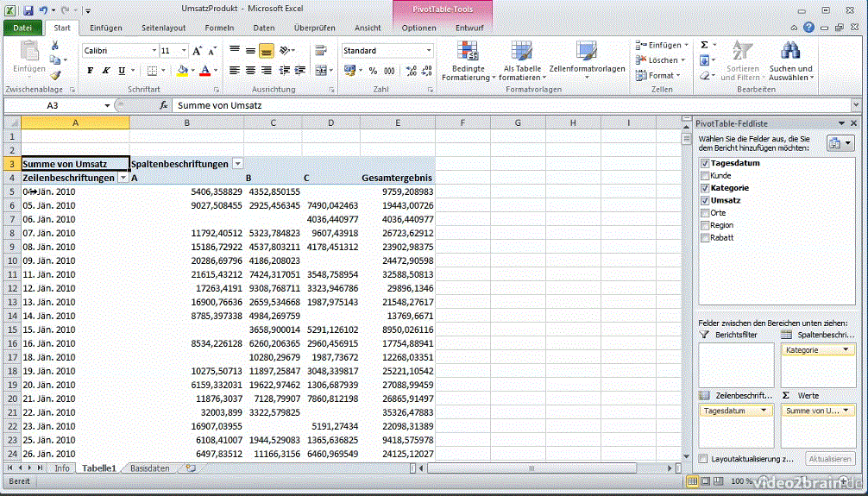This screenshot has width=868, height=496.
Task: Check the Region field checkbox
Action: click(705, 225)
